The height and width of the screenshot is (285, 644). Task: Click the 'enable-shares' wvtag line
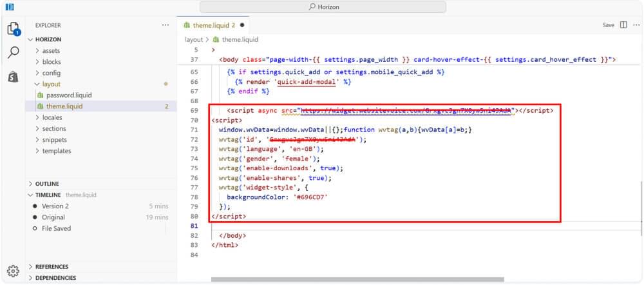point(275,178)
